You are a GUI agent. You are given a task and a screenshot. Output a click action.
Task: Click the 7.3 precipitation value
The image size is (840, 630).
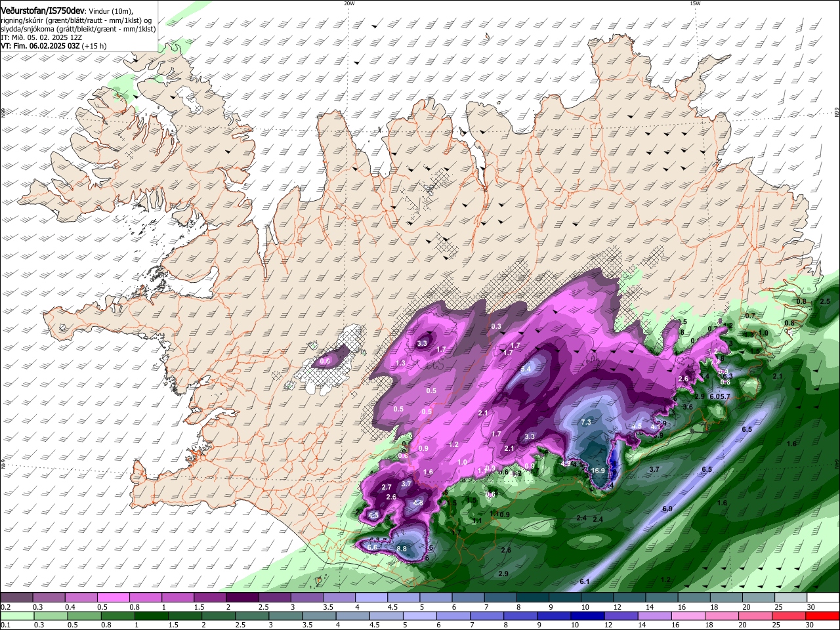tap(586, 422)
